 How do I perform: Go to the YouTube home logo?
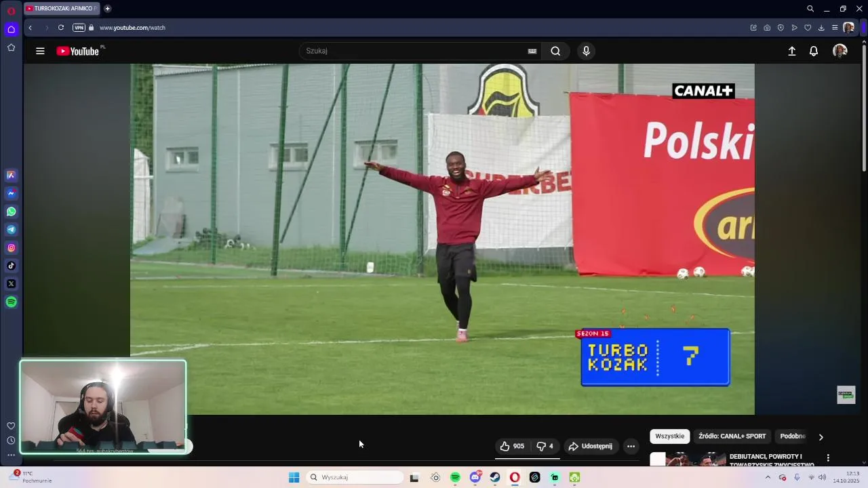[x=78, y=51]
